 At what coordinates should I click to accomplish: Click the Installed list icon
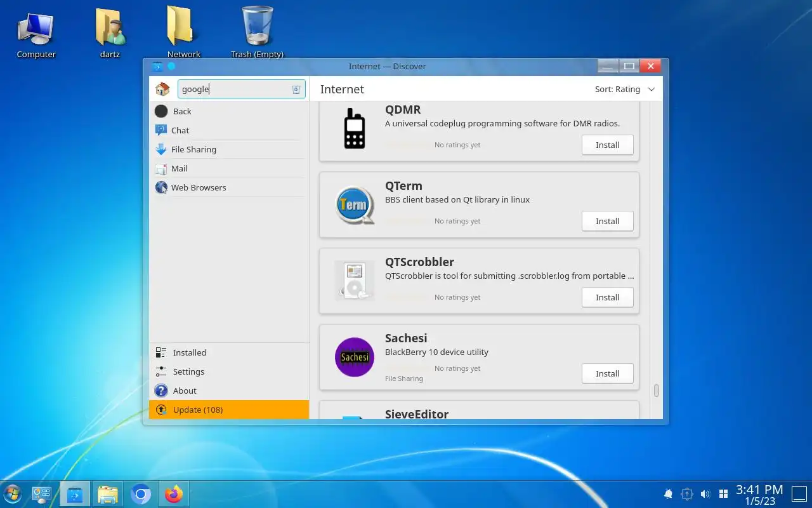coord(161,352)
